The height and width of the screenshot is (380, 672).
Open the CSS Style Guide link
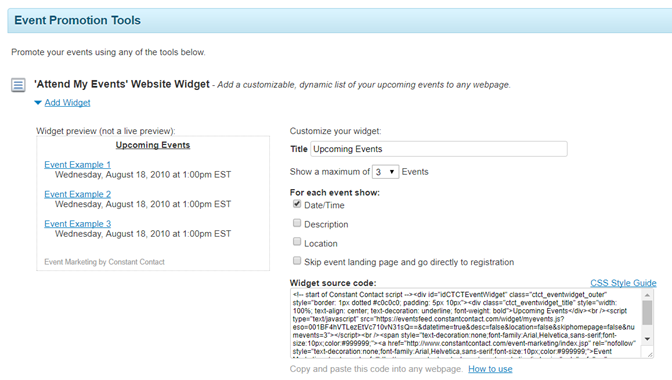click(623, 283)
